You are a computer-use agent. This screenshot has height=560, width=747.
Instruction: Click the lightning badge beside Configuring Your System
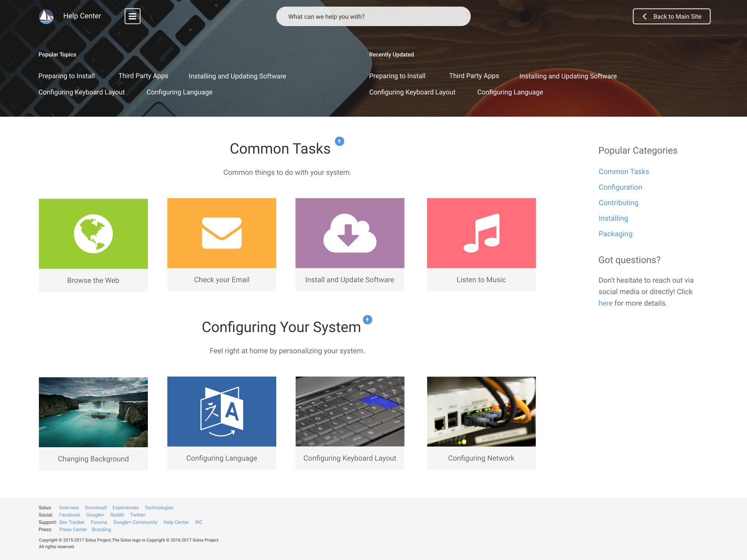tap(368, 320)
